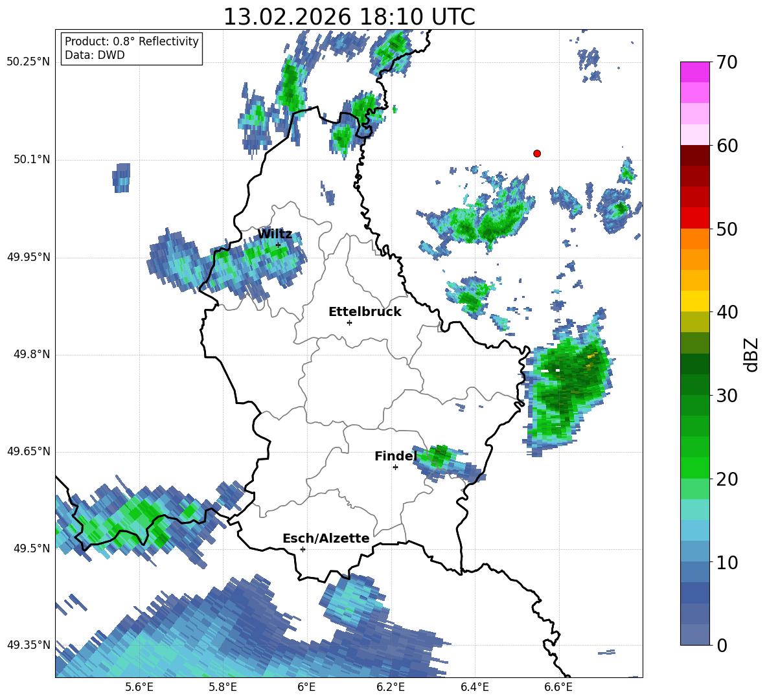The height and width of the screenshot is (700, 767).
Task: Click the orange colorbar swatch below 50
Action: [x=694, y=239]
